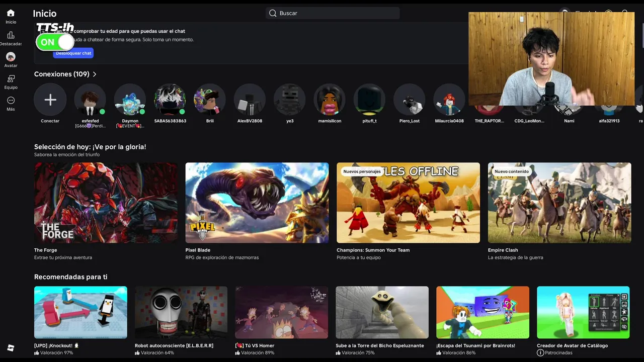Open the Más three-dots menu
Screen dimensions: 644x362
coord(11,101)
